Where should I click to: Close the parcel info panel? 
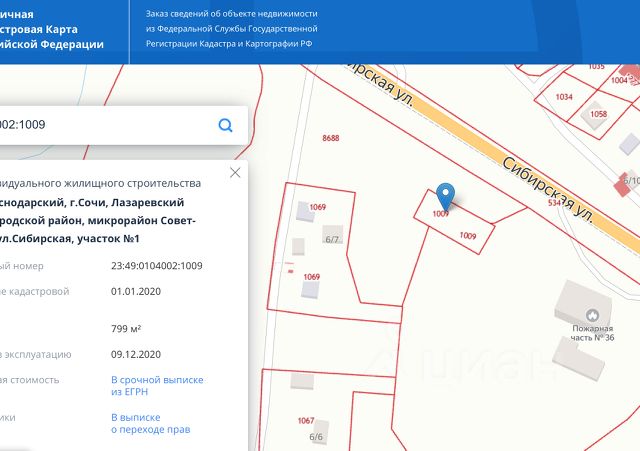[x=235, y=172]
